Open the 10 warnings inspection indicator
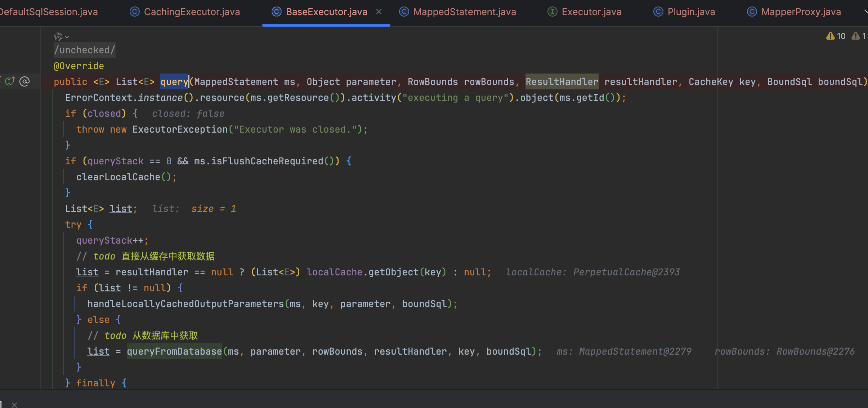 836,36
